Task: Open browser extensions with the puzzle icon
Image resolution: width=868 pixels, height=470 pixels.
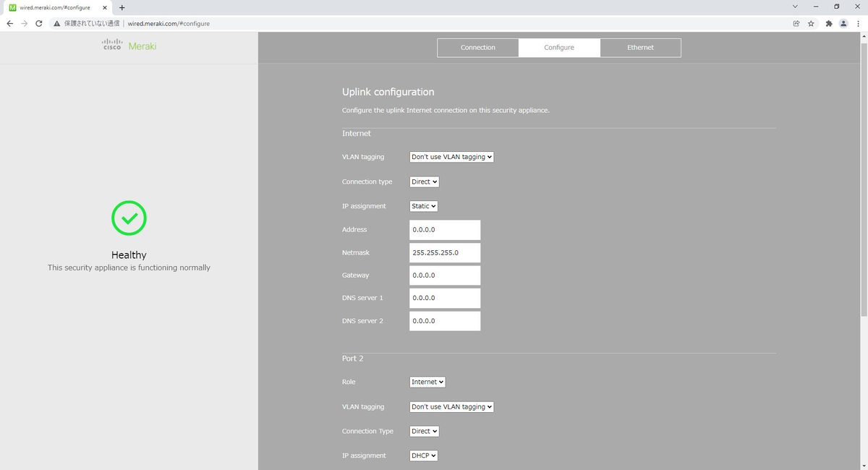Action: (x=828, y=23)
